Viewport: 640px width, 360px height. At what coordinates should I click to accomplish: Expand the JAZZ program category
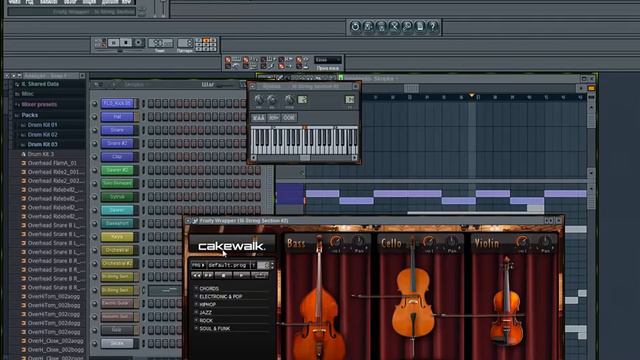tap(196, 313)
